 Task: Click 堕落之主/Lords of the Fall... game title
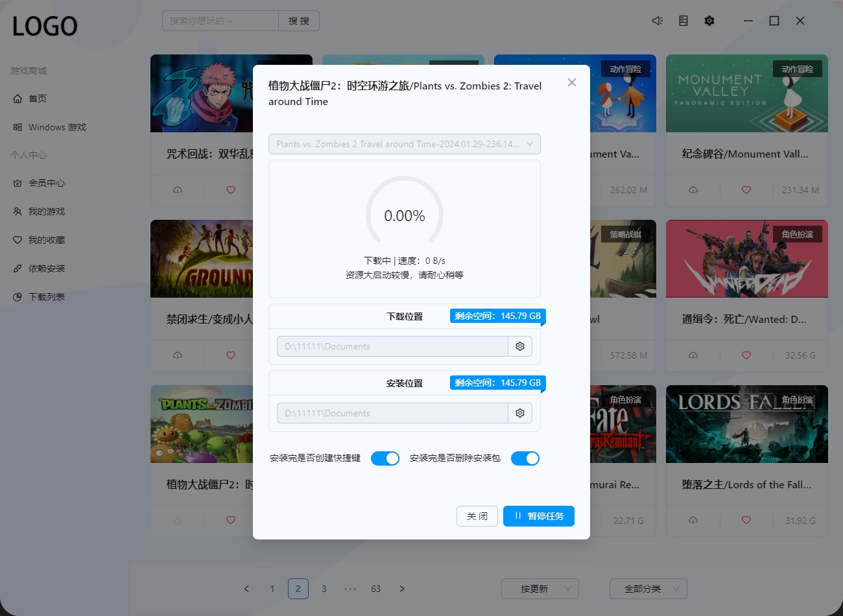pos(746,484)
